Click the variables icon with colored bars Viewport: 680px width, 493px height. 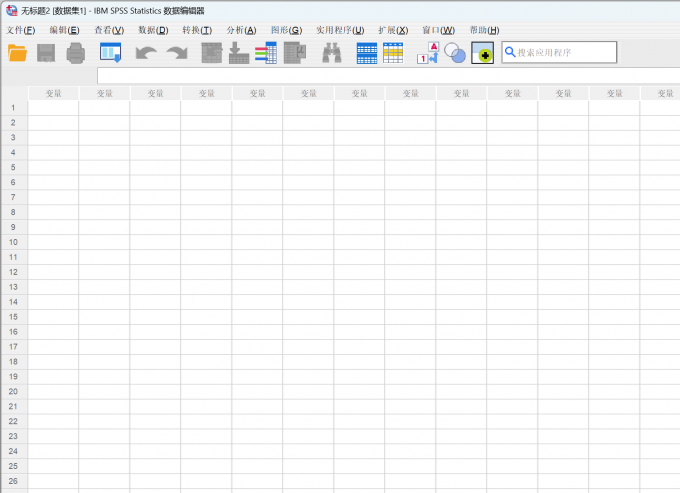point(266,54)
